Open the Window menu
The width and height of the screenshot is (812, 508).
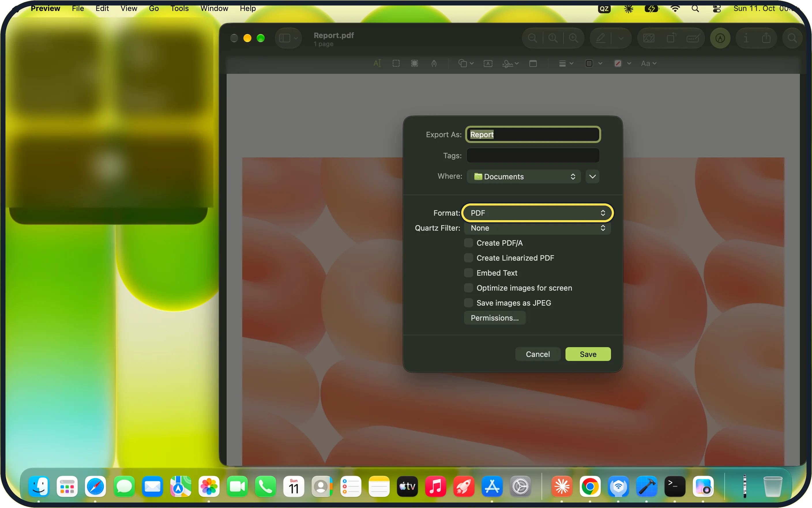click(x=214, y=8)
